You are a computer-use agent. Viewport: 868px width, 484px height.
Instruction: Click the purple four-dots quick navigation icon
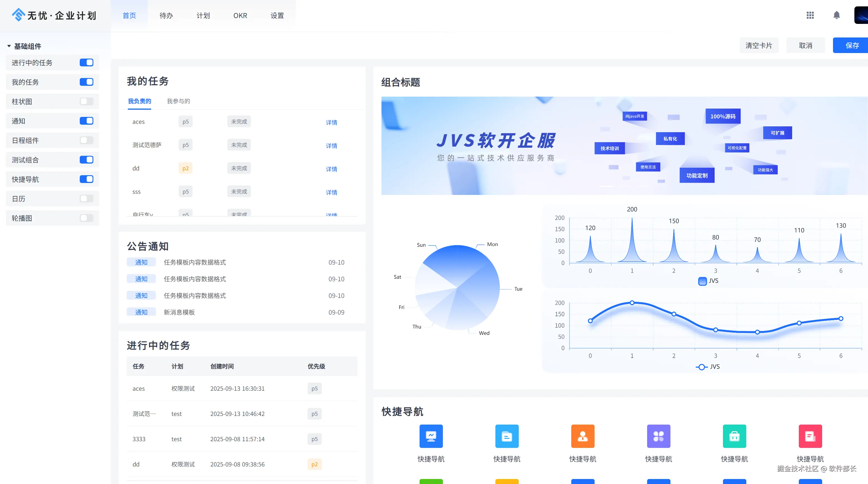659,436
